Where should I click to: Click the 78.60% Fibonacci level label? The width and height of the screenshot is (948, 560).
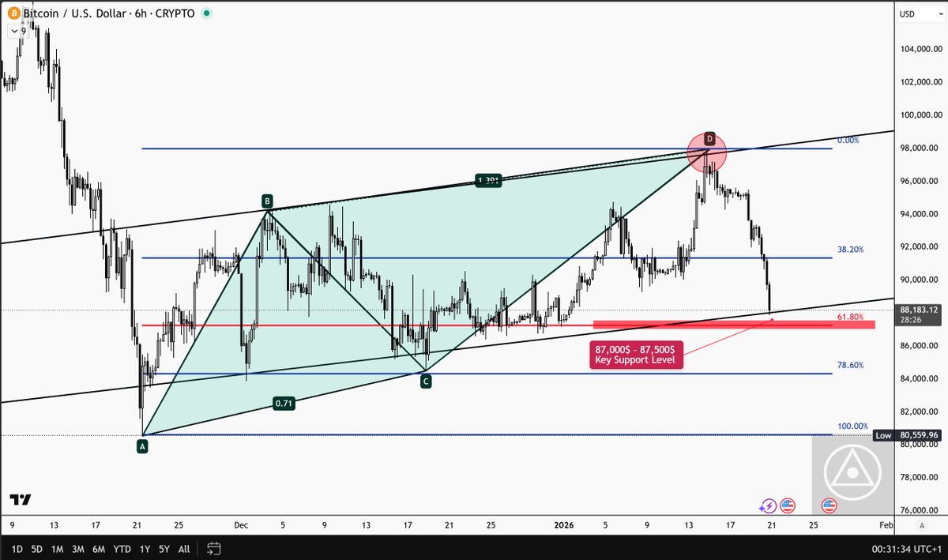tap(851, 366)
